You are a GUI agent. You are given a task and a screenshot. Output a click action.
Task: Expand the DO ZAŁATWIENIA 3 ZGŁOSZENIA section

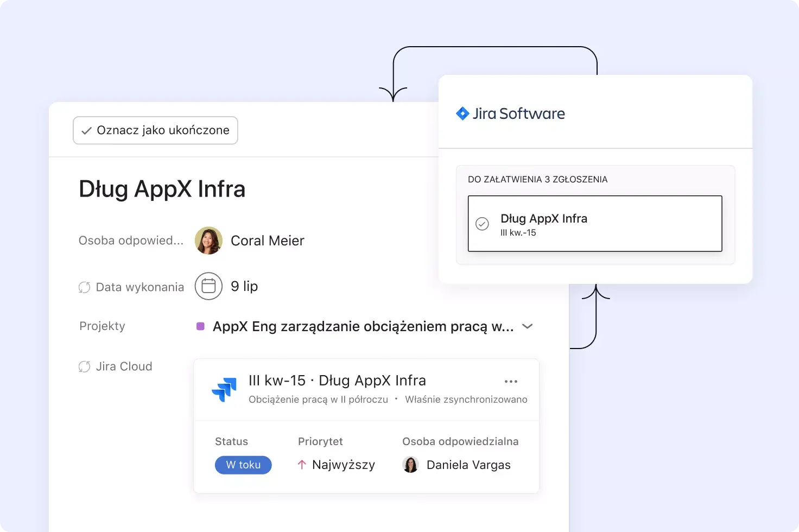[538, 179]
